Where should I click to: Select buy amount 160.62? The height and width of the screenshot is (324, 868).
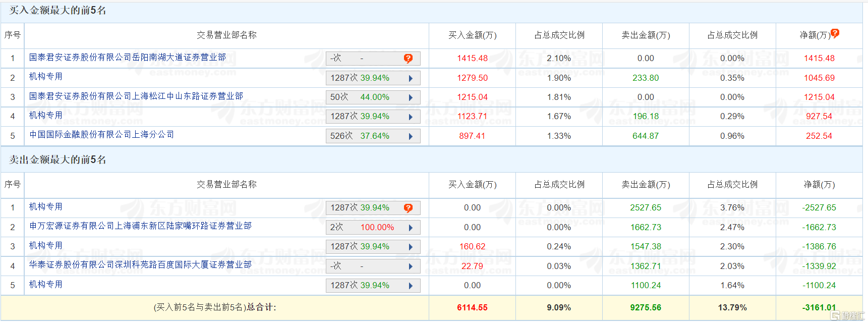click(473, 246)
